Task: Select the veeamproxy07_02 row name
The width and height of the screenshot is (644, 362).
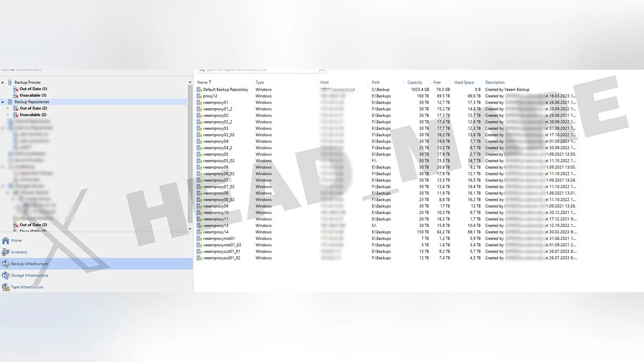Action: click(219, 187)
